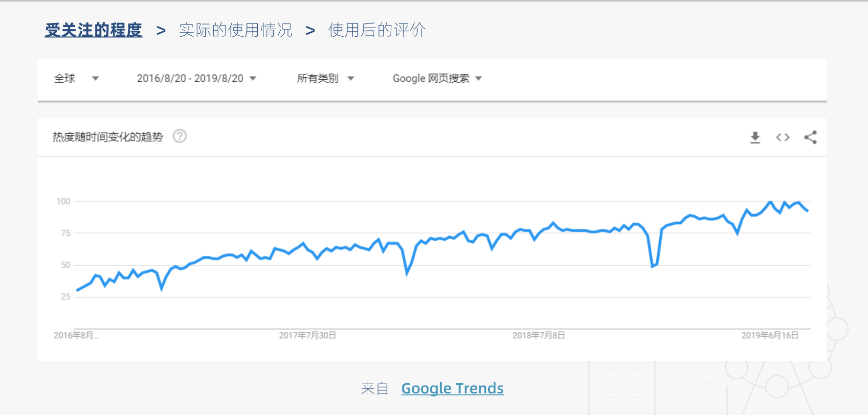
Task: Click the first breadcrumb separator arrow
Action: click(x=161, y=31)
